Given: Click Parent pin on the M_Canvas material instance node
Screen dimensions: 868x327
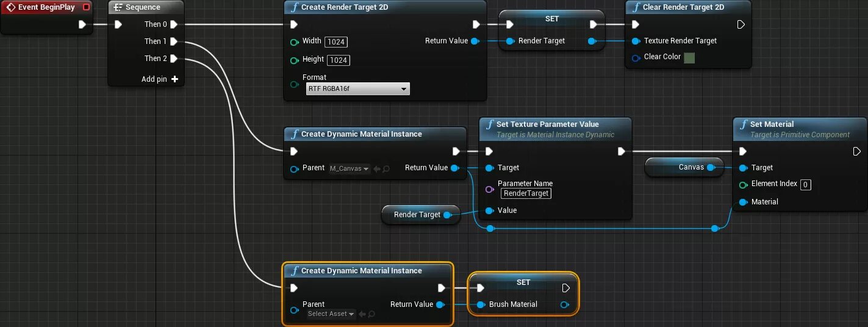Looking at the screenshot, I should [x=295, y=168].
